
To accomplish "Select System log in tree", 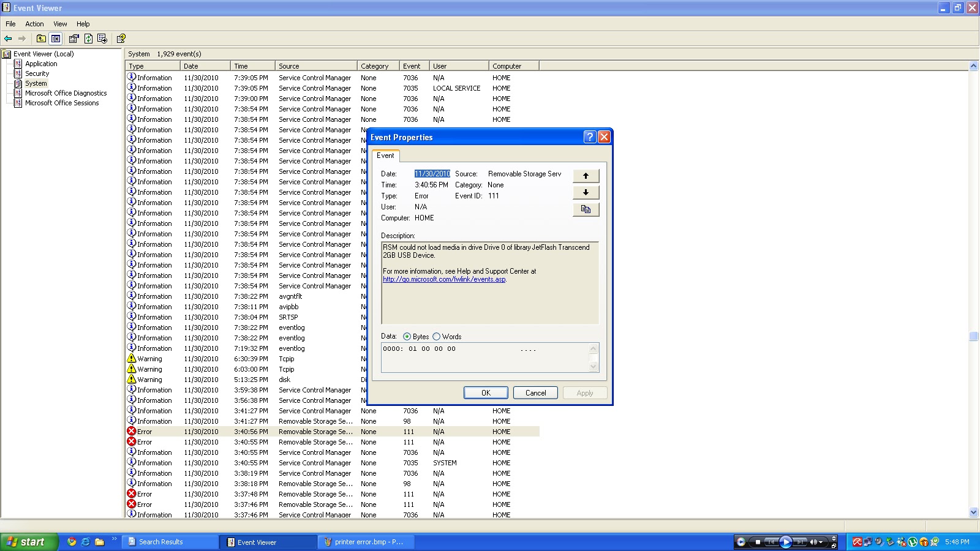I will coord(36,83).
